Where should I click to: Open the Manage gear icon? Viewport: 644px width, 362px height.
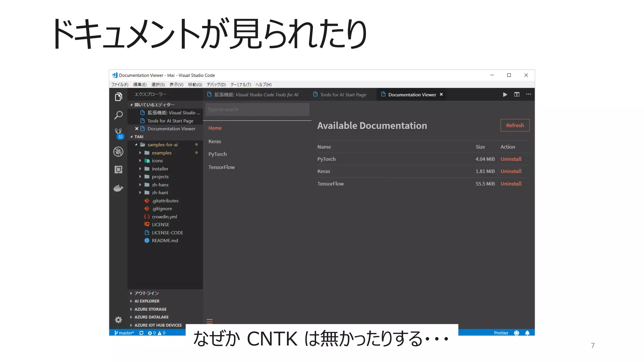pyautogui.click(x=118, y=320)
